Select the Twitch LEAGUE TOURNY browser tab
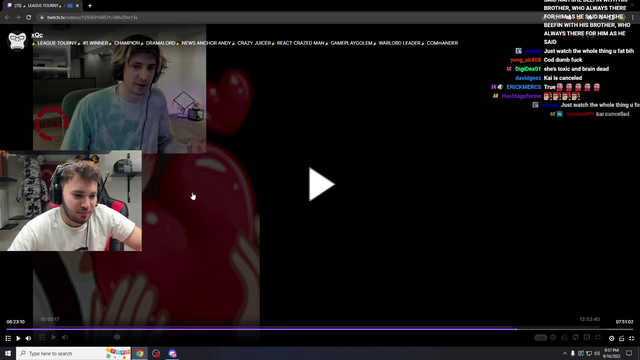This screenshot has height=360, width=640. (x=41, y=6)
